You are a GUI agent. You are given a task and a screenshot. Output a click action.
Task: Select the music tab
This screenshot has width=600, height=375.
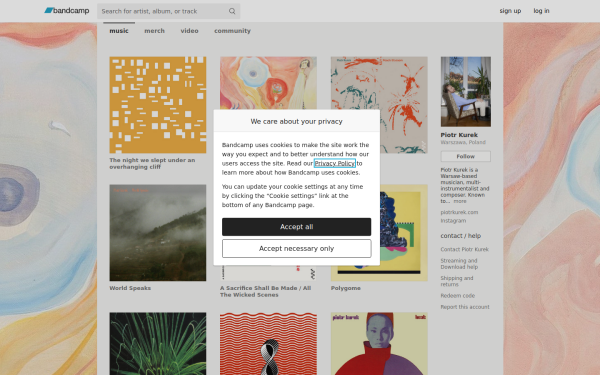click(119, 31)
